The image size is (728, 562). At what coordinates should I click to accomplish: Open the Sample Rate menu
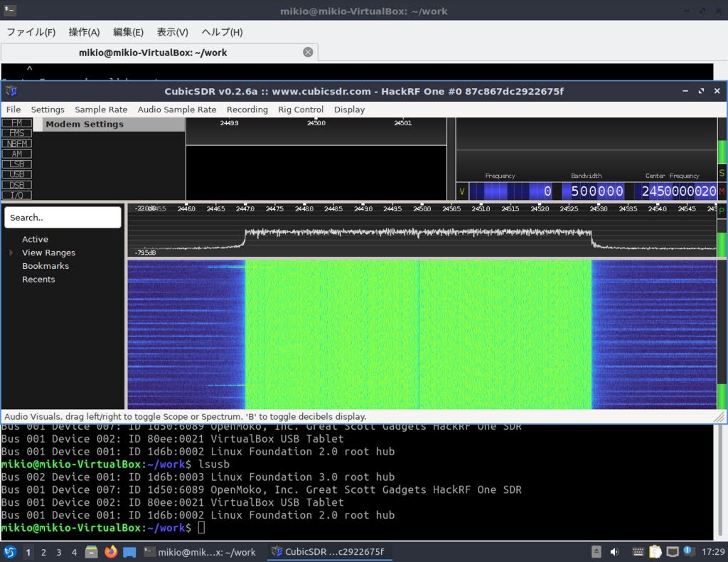tap(101, 110)
